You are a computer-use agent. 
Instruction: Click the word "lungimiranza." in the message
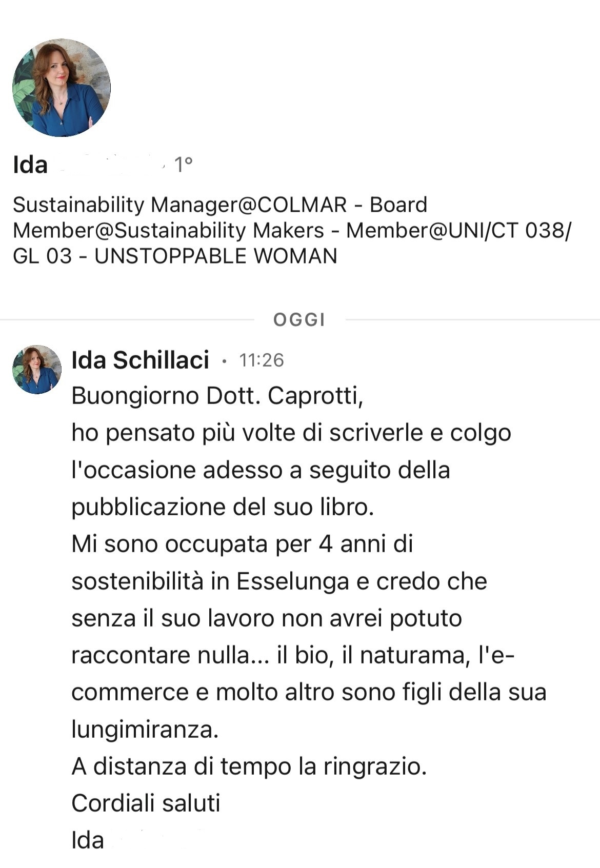[x=145, y=729]
